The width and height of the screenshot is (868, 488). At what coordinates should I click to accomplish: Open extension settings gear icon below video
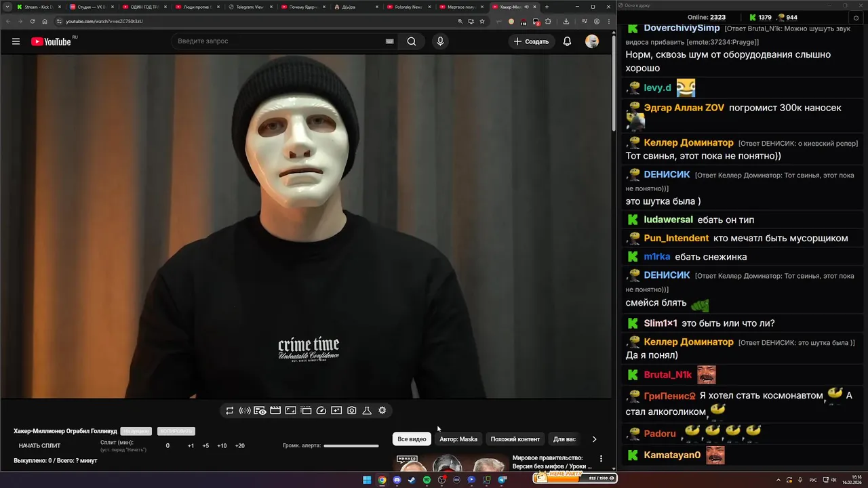tap(382, 411)
